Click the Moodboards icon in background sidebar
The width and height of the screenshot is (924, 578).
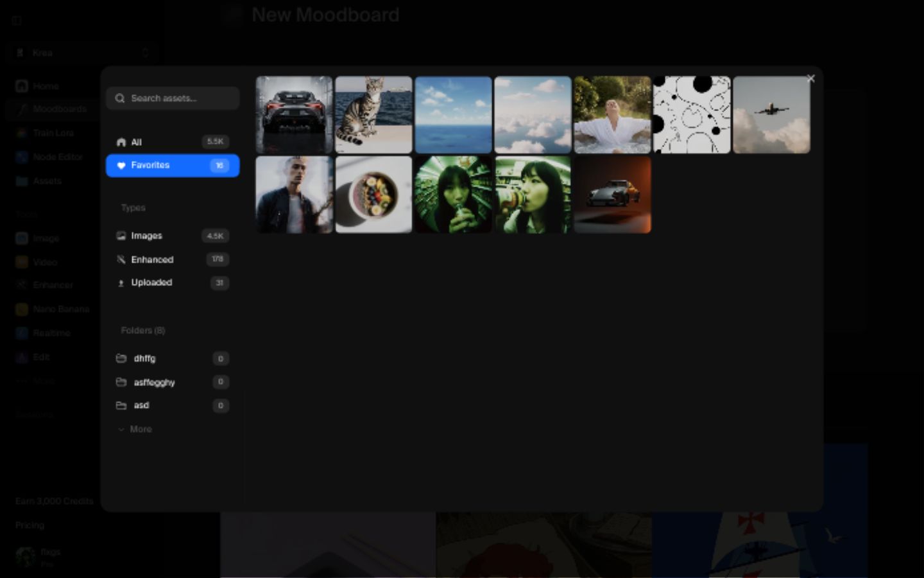[22, 109]
